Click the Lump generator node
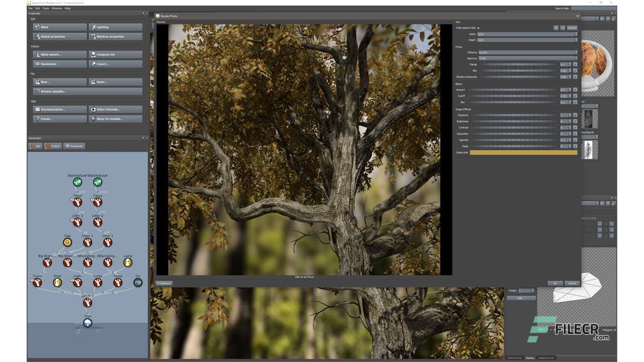This screenshot has height=362, width=644. coord(128,263)
